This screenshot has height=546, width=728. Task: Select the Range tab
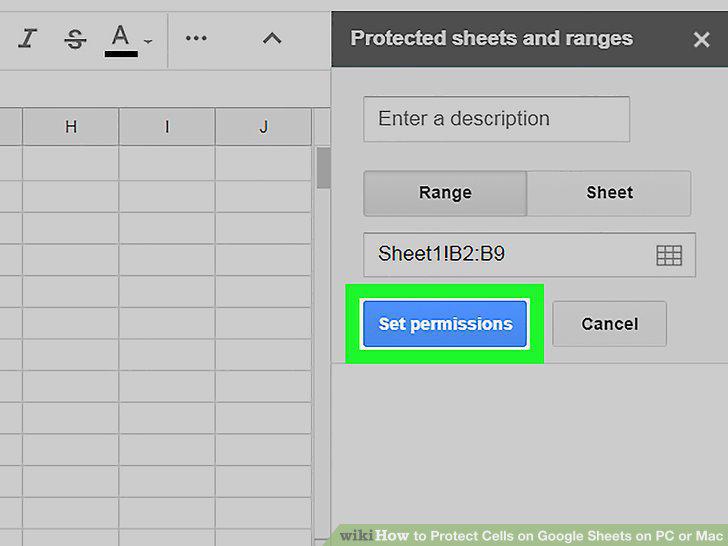point(445,193)
